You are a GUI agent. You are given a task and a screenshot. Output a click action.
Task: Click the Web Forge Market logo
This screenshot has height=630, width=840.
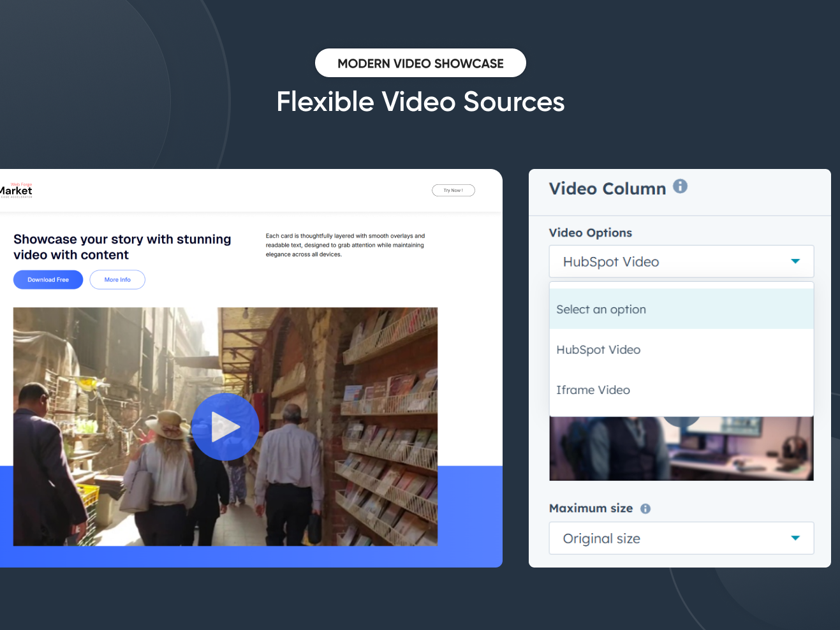[16, 189]
